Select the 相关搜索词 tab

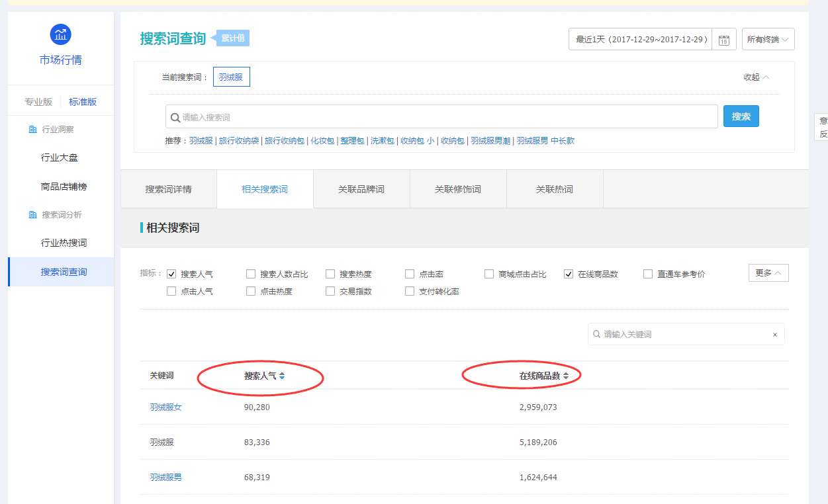[x=265, y=189]
